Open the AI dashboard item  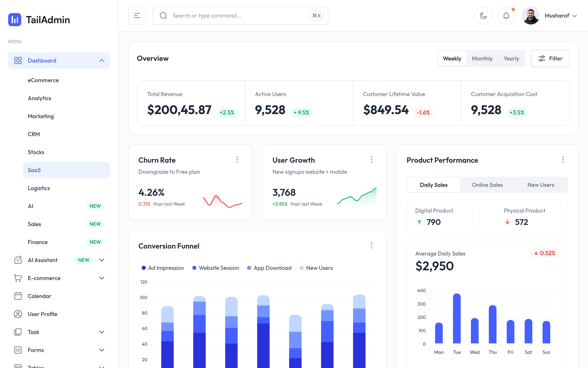coord(30,206)
